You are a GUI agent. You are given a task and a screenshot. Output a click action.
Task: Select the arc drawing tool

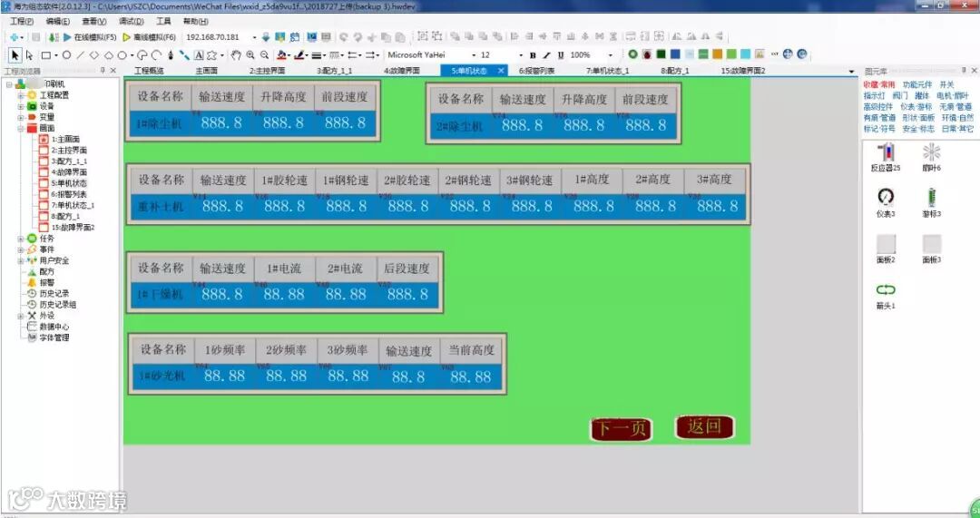pos(156,55)
